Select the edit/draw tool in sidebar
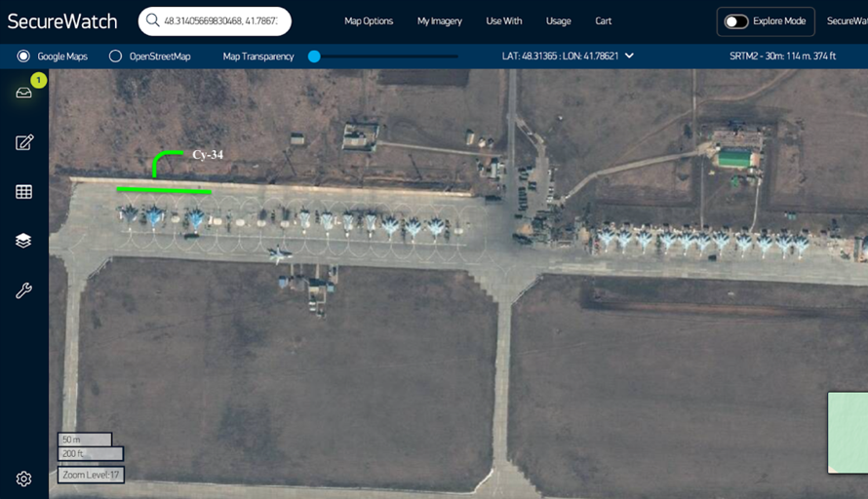868x499 pixels. pos(24,142)
